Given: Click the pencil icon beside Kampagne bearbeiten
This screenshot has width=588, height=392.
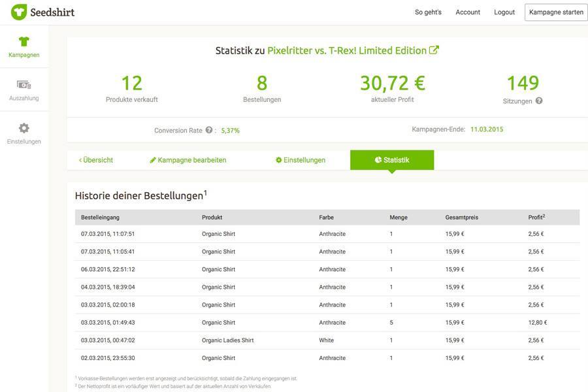Looking at the screenshot, I should pos(153,160).
